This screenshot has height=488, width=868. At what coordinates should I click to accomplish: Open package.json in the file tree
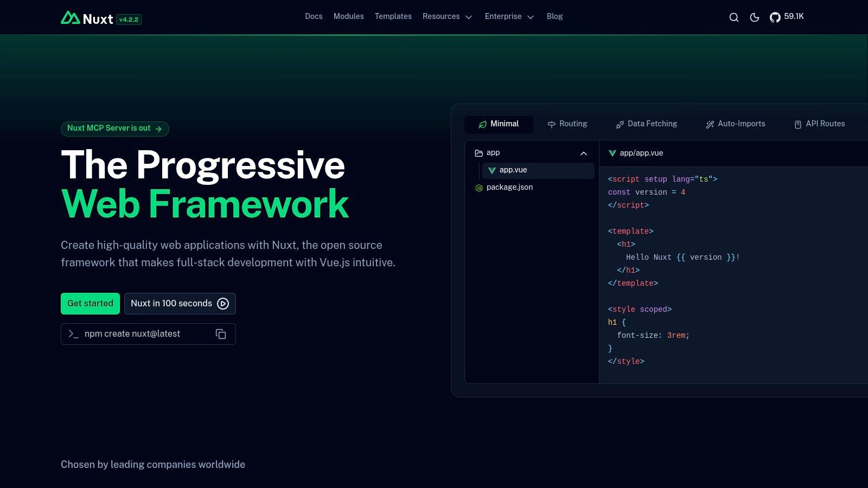532,188
